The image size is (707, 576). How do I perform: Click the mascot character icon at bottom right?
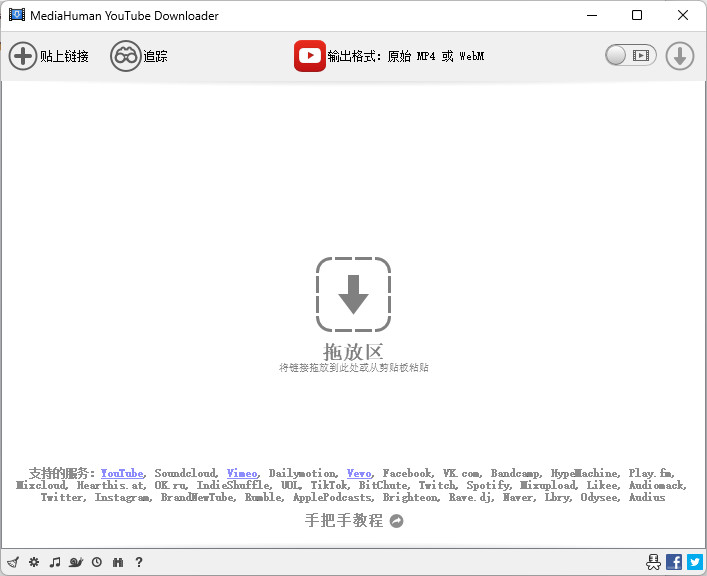(653, 562)
